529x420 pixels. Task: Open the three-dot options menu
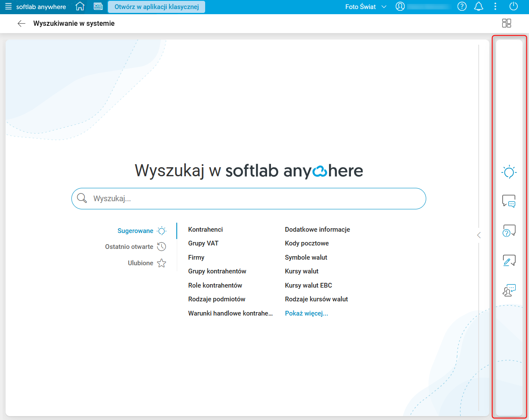[x=495, y=6]
